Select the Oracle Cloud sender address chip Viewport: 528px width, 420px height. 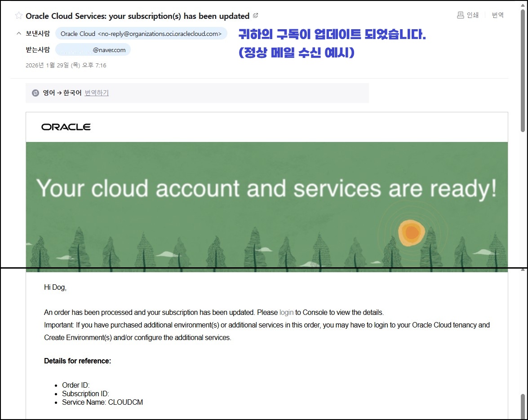[x=141, y=34]
